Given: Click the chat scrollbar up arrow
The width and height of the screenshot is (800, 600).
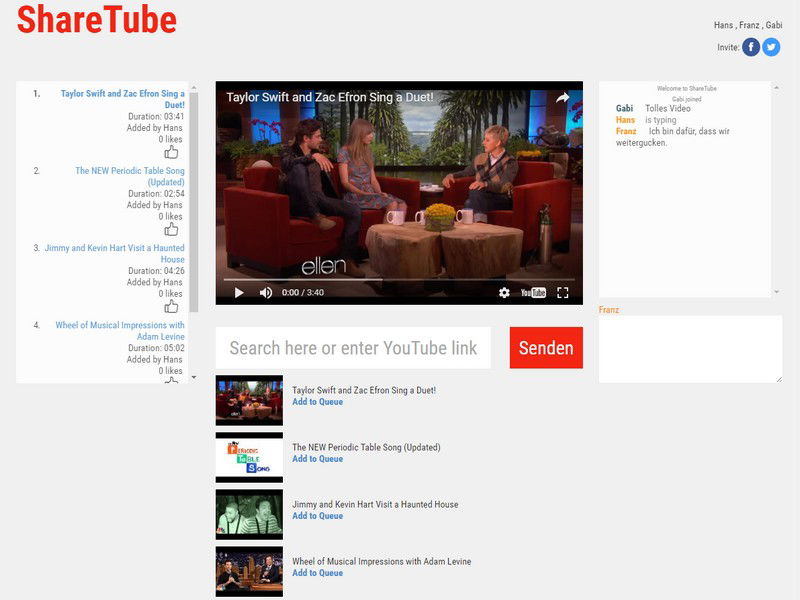Looking at the screenshot, I should 777,88.
